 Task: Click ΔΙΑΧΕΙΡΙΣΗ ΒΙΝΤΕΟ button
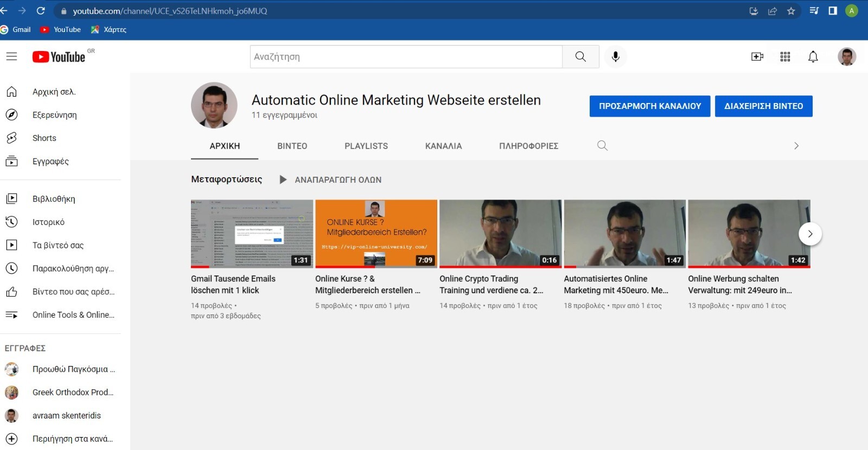763,106
